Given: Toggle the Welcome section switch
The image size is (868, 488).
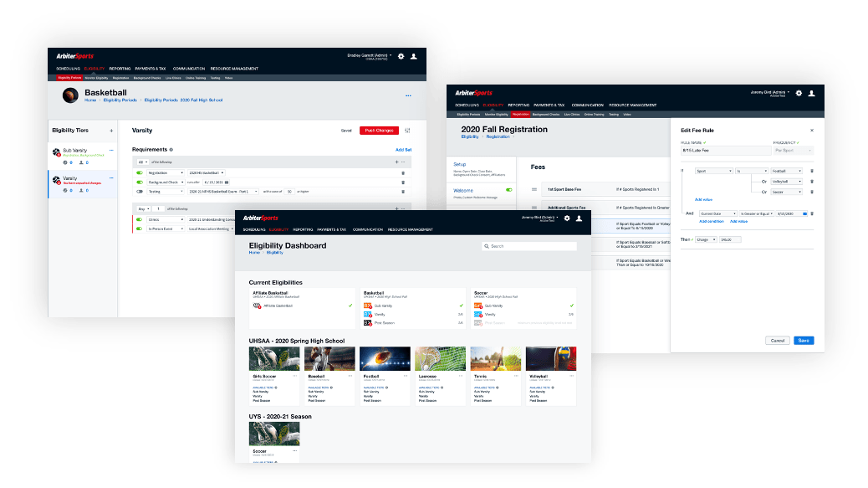Looking at the screenshot, I should (508, 190).
